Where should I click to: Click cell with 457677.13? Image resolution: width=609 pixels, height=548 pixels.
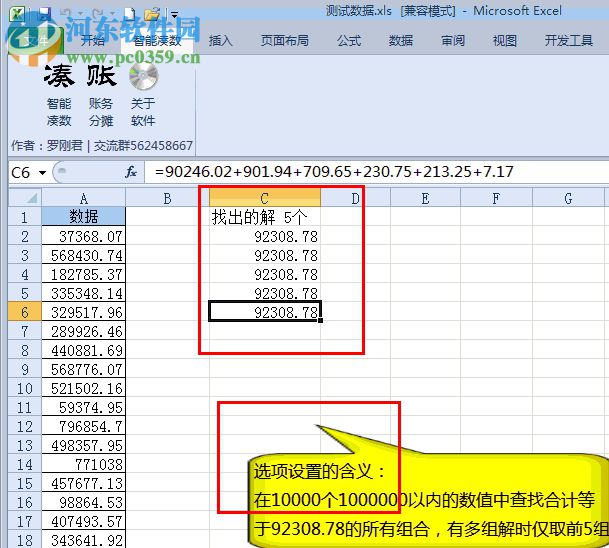tap(84, 483)
